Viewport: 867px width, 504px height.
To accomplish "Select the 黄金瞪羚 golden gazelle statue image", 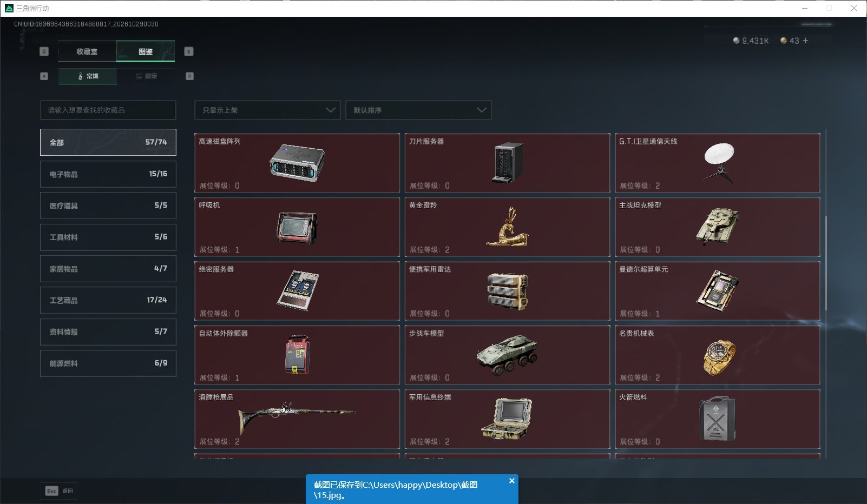I will click(x=507, y=227).
